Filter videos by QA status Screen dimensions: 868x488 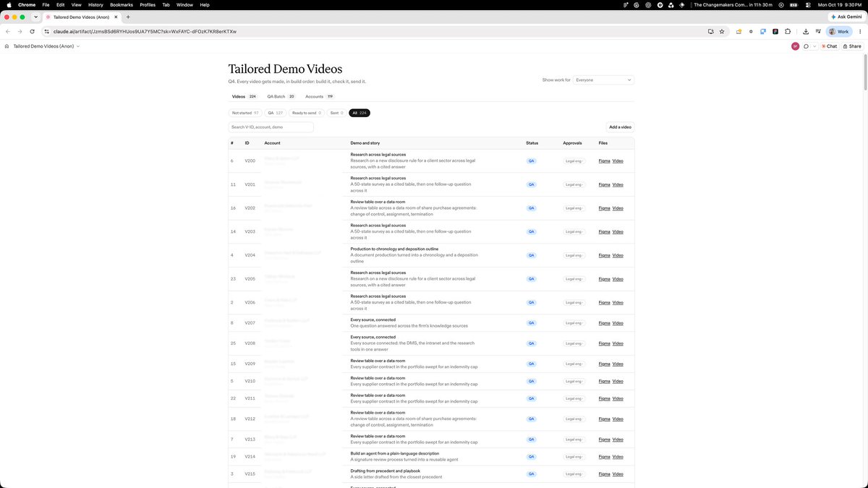point(275,113)
